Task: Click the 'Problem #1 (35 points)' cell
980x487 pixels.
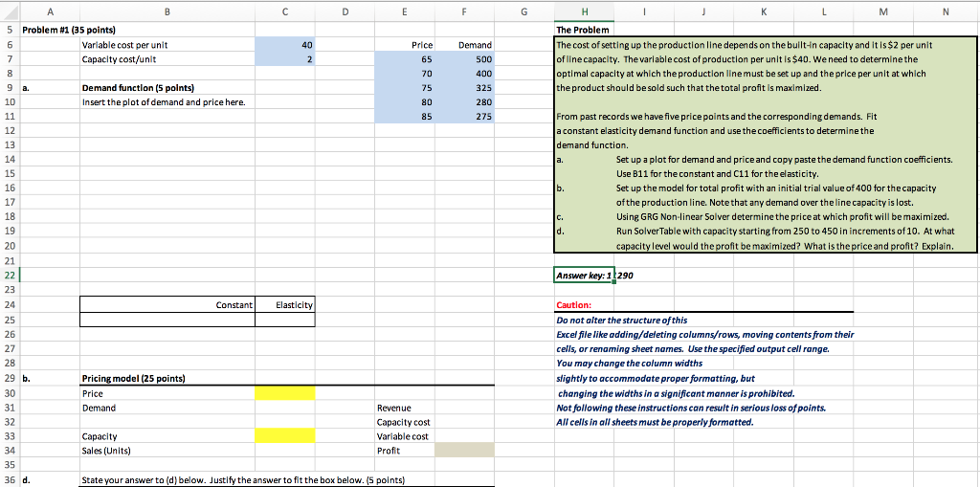Action: (x=69, y=30)
